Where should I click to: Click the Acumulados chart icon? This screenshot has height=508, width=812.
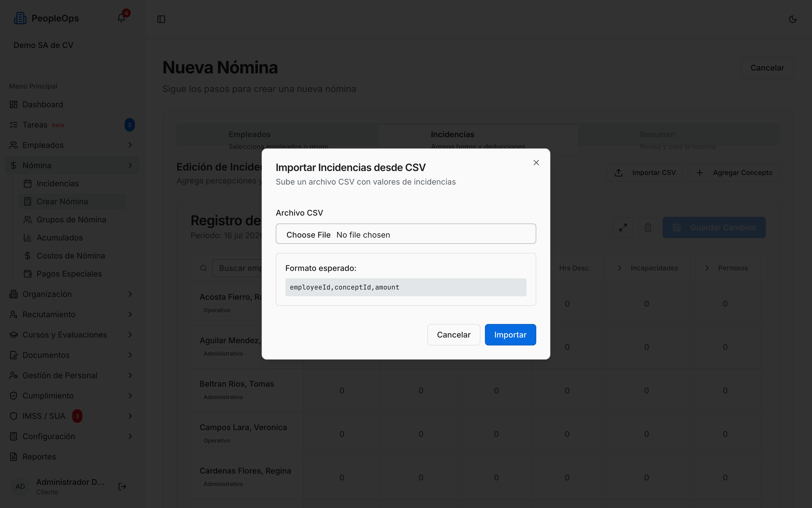pos(28,238)
